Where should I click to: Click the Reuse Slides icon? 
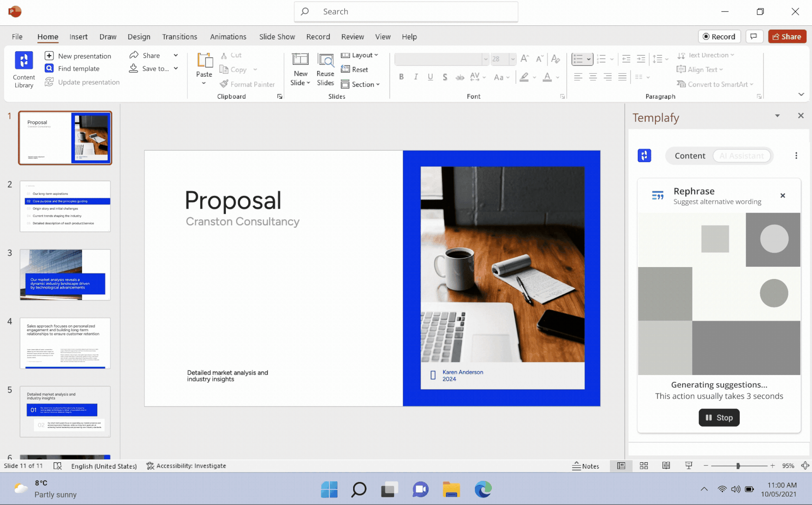click(x=325, y=69)
